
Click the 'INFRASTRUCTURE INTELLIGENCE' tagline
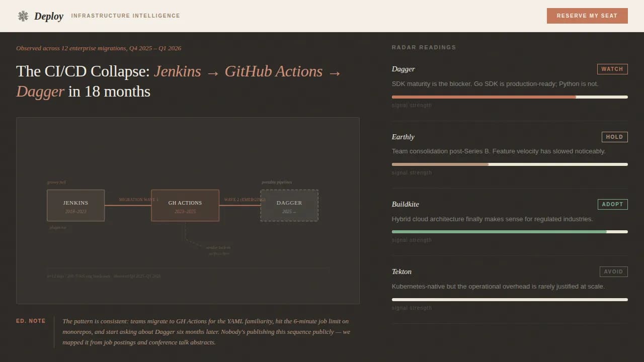click(x=126, y=16)
